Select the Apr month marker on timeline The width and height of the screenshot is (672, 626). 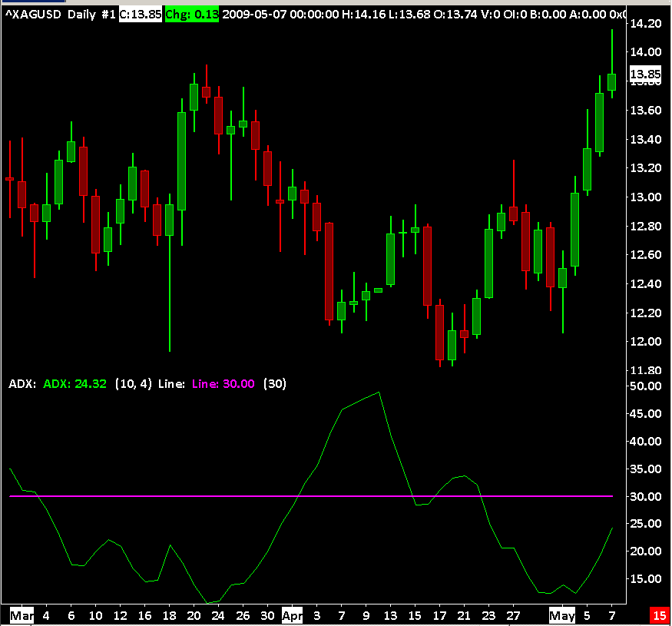point(292,616)
